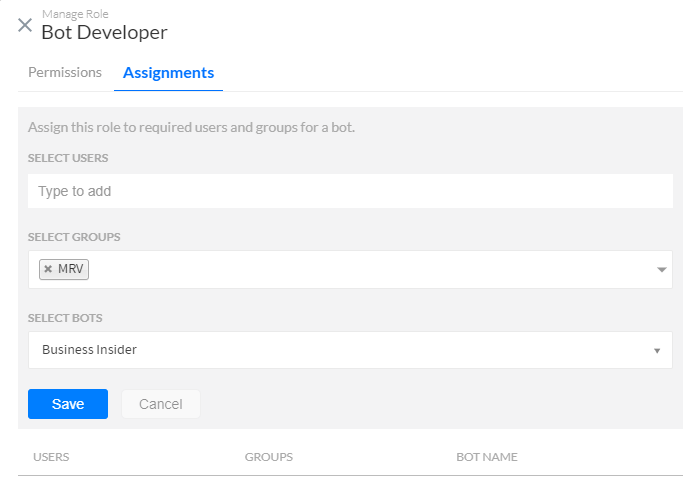Click the role assignment description text
695x480 pixels.
(x=191, y=128)
